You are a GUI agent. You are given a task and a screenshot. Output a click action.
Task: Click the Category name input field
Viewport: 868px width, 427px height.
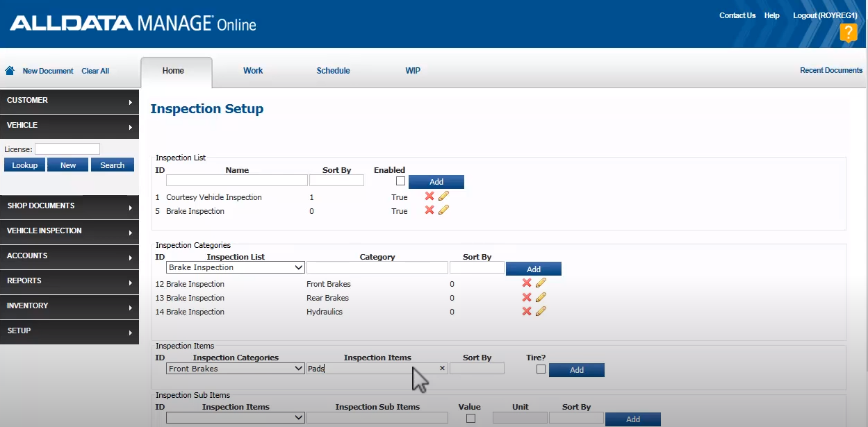click(x=377, y=267)
